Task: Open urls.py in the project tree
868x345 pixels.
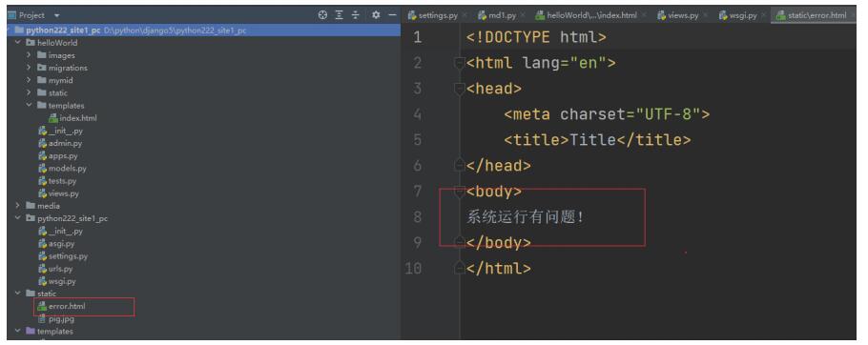Action: [x=55, y=269]
